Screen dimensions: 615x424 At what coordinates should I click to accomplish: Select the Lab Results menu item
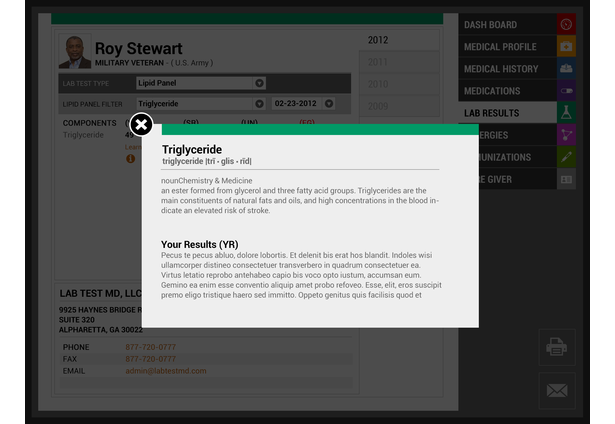[508, 113]
